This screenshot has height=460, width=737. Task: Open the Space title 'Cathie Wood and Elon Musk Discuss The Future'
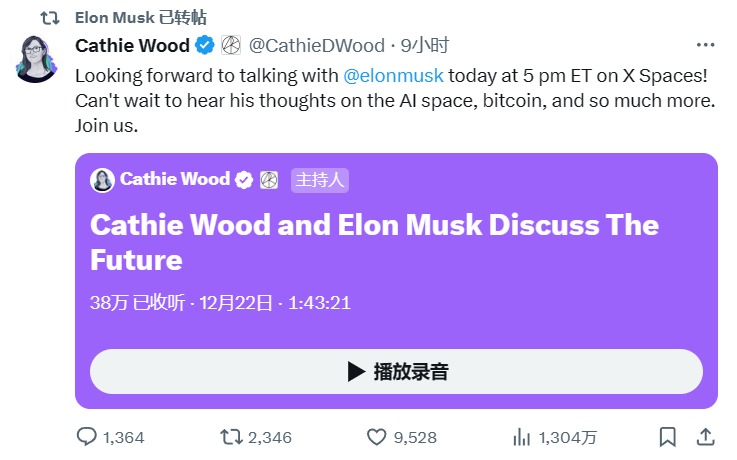pyautogui.click(x=374, y=241)
